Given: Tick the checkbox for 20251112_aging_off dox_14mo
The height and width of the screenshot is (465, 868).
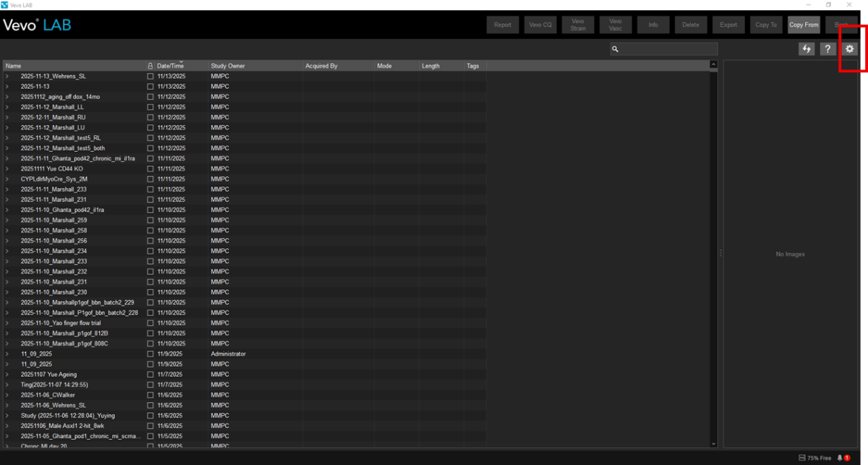Looking at the screenshot, I should pyautogui.click(x=150, y=96).
